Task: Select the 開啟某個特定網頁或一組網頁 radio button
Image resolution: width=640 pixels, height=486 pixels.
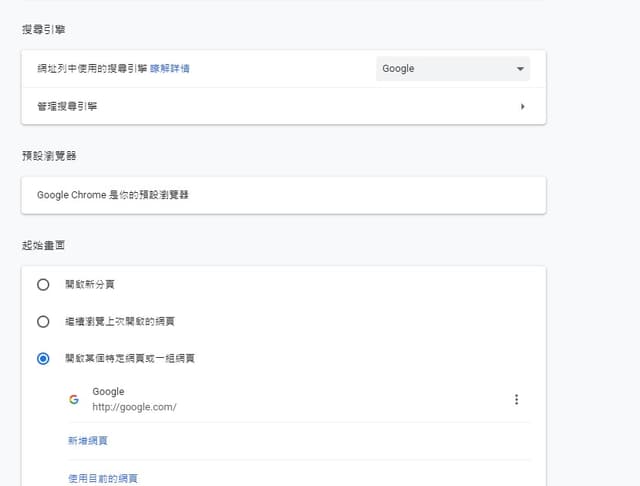Action: pos(43,359)
